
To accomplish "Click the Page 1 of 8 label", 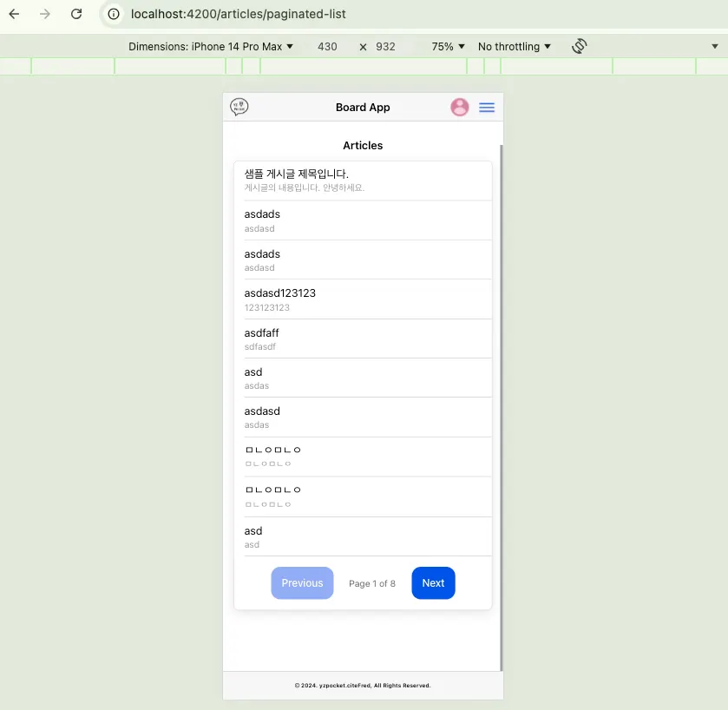I will click(x=372, y=583).
